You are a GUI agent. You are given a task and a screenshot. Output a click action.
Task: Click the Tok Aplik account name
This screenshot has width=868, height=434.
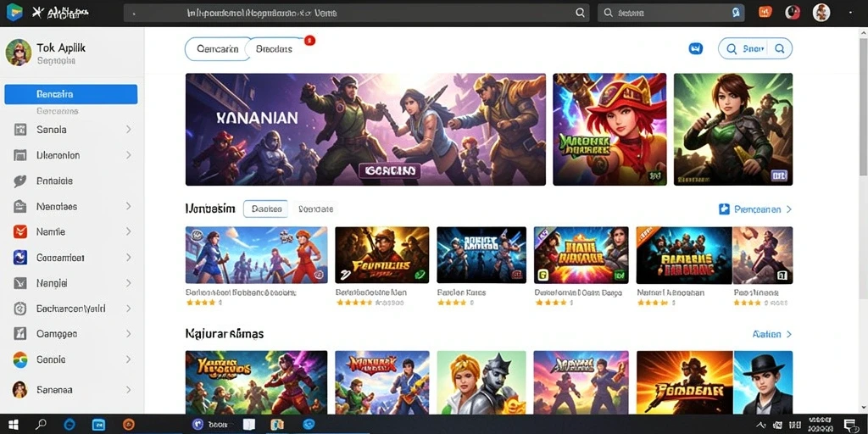(61, 47)
